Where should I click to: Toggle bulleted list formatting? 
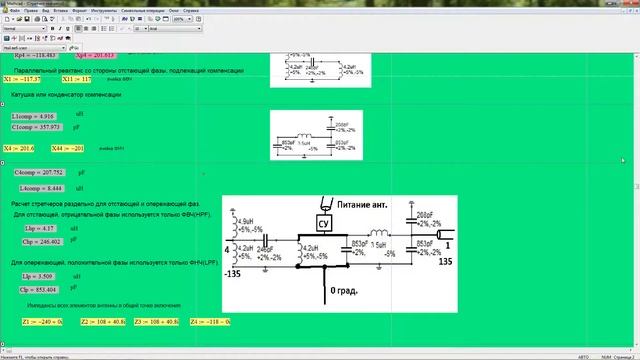104,29
